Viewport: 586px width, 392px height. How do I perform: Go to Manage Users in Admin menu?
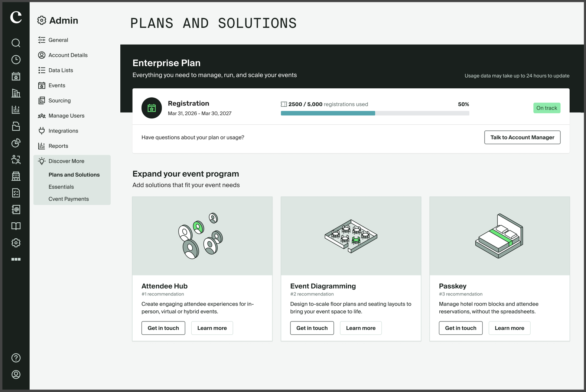66,116
